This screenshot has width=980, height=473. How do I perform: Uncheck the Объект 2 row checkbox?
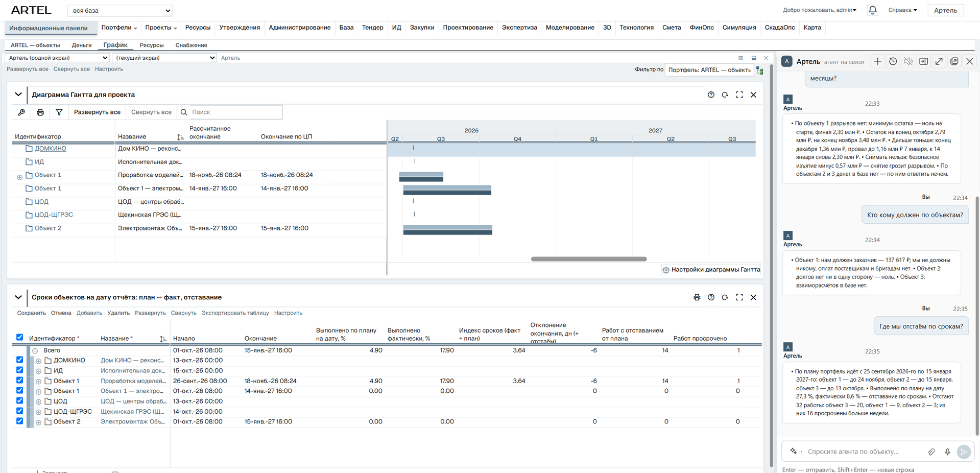(x=19, y=421)
